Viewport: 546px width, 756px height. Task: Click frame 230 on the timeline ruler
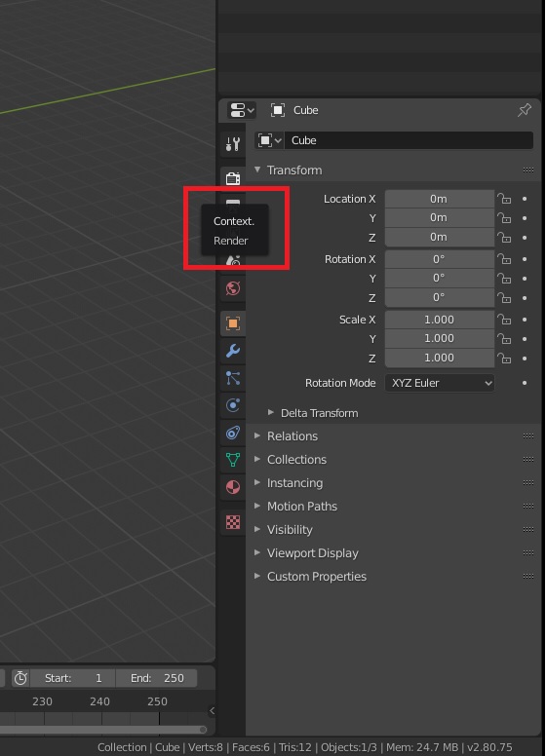(43, 701)
